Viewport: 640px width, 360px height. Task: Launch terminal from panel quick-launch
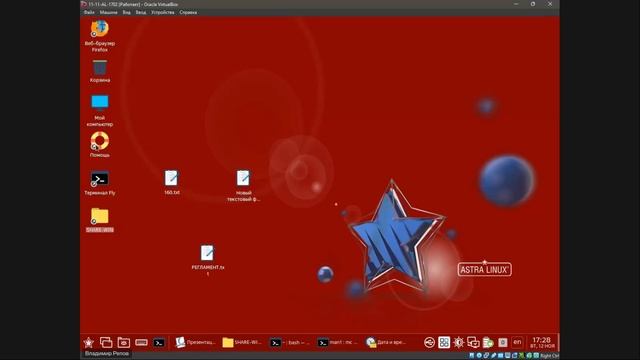point(159,342)
